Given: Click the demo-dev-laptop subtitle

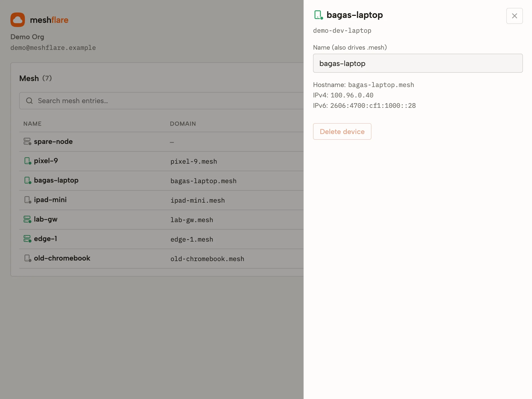Looking at the screenshot, I should [342, 31].
